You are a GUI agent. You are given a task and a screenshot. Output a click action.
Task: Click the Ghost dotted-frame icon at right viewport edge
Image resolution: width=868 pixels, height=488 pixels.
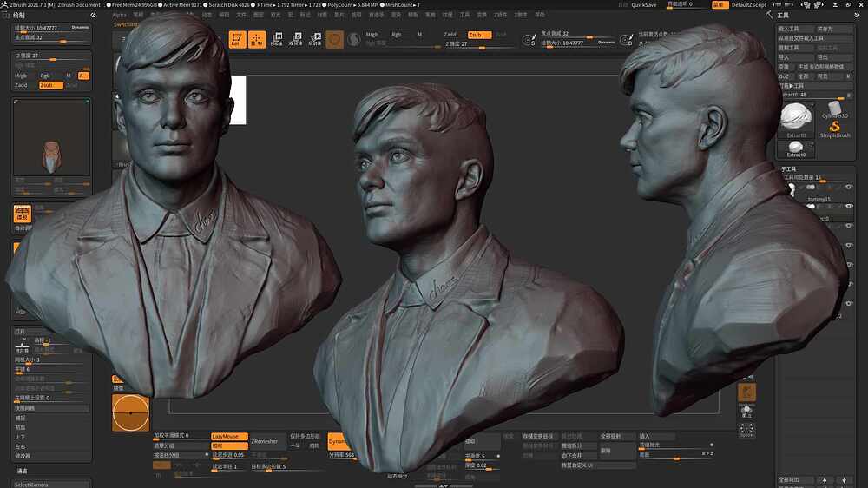click(x=746, y=429)
